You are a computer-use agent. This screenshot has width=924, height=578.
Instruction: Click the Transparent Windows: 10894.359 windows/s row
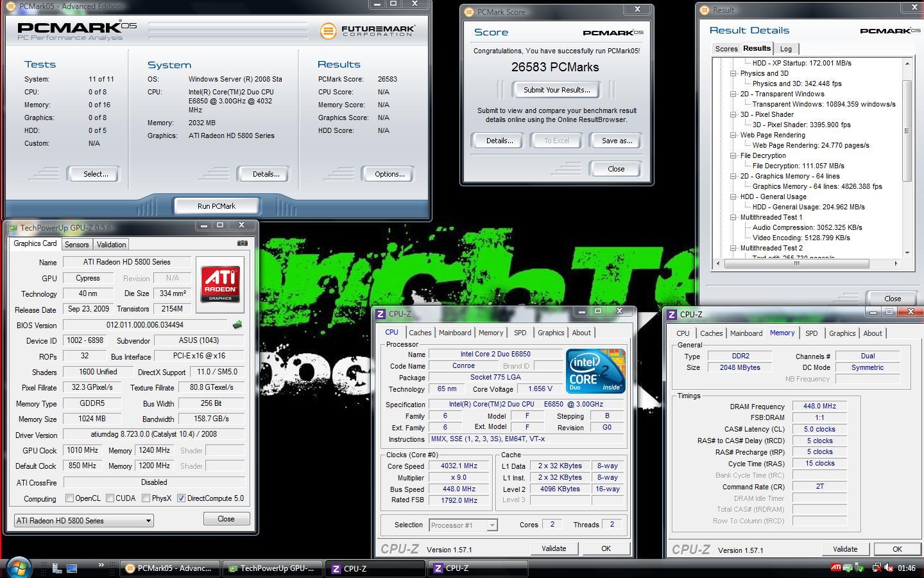(x=824, y=104)
